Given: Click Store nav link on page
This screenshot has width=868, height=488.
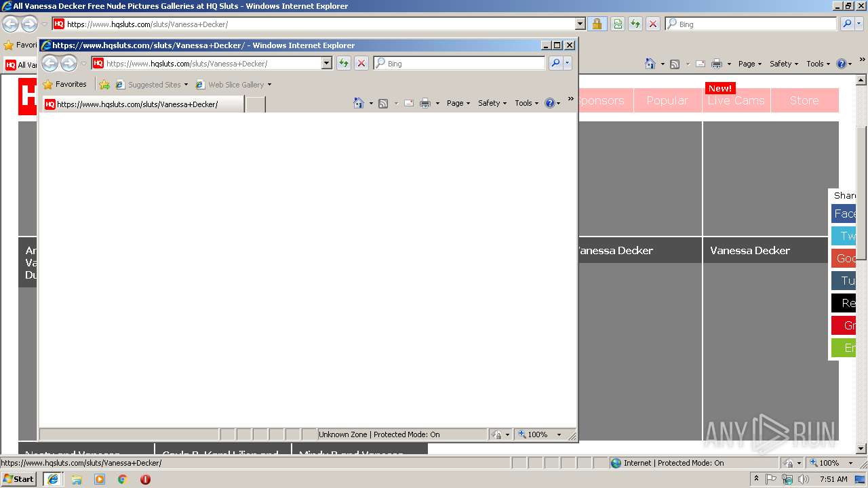Looking at the screenshot, I should 804,100.
